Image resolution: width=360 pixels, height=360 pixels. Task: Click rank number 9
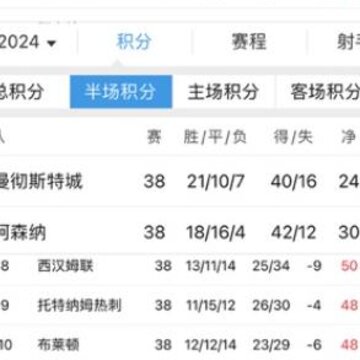pyautogui.click(x=4, y=305)
